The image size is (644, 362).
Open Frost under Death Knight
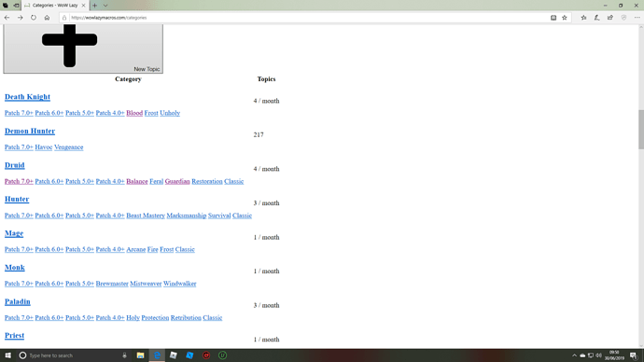tap(151, 113)
